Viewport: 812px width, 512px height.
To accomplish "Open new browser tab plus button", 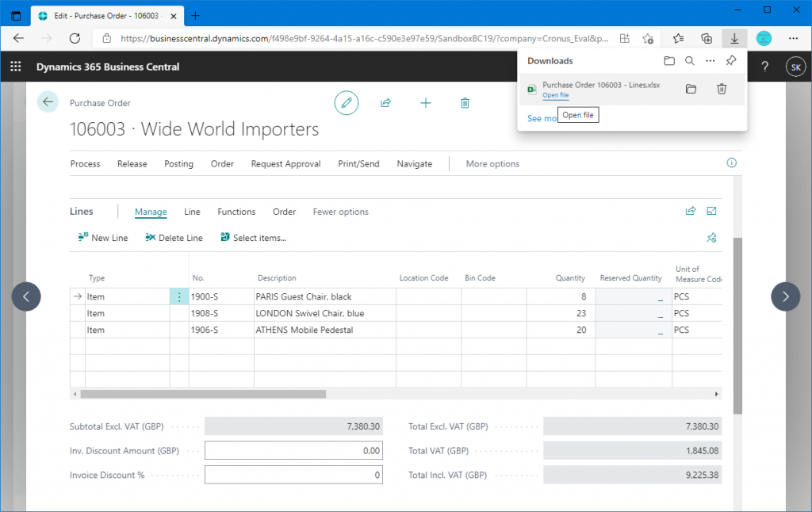I will pos(195,16).
